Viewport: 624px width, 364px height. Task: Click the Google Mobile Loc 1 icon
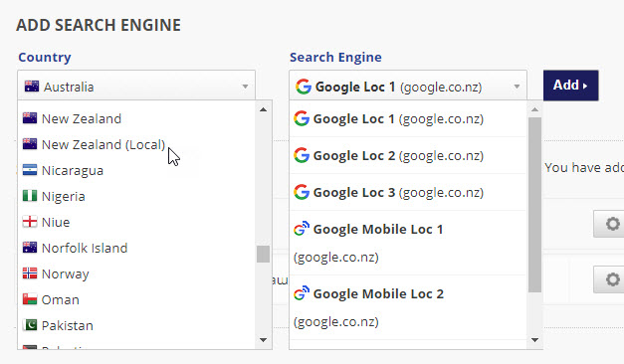[x=302, y=229]
